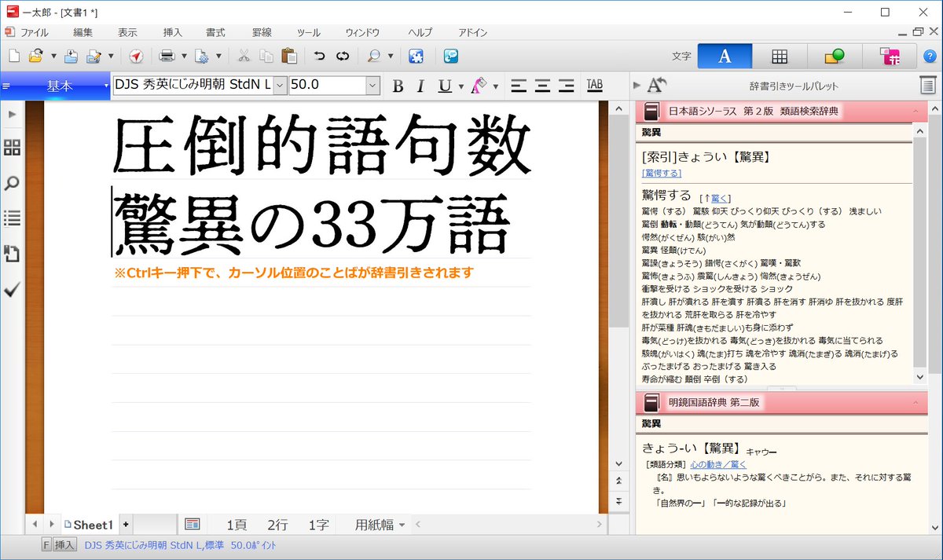Click the document settings gear icon
The width and height of the screenshot is (943, 560).
click(201, 56)
